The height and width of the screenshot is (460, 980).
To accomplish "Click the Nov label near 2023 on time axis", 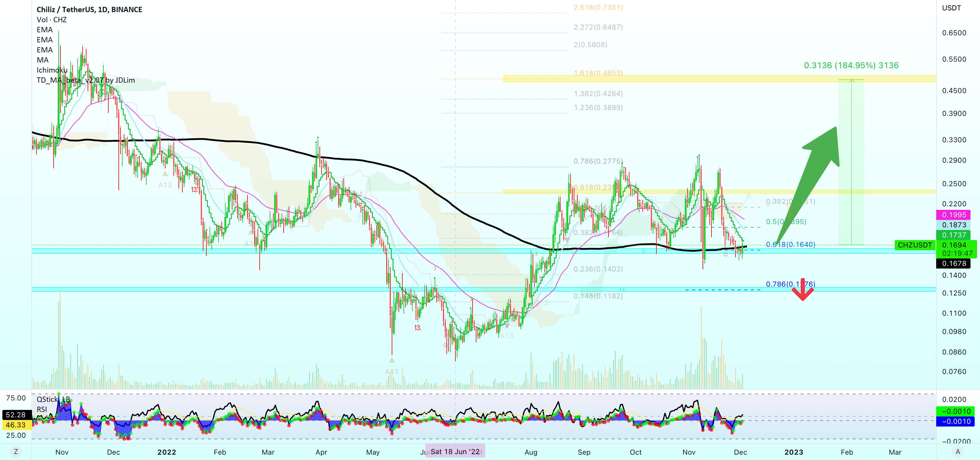I will coord(689,452).
